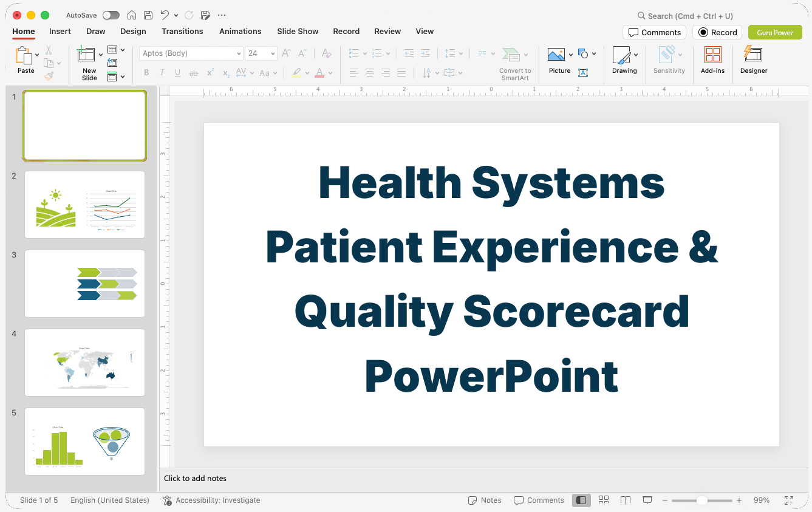Click Accessibility: Investigate in status bar

211,500
